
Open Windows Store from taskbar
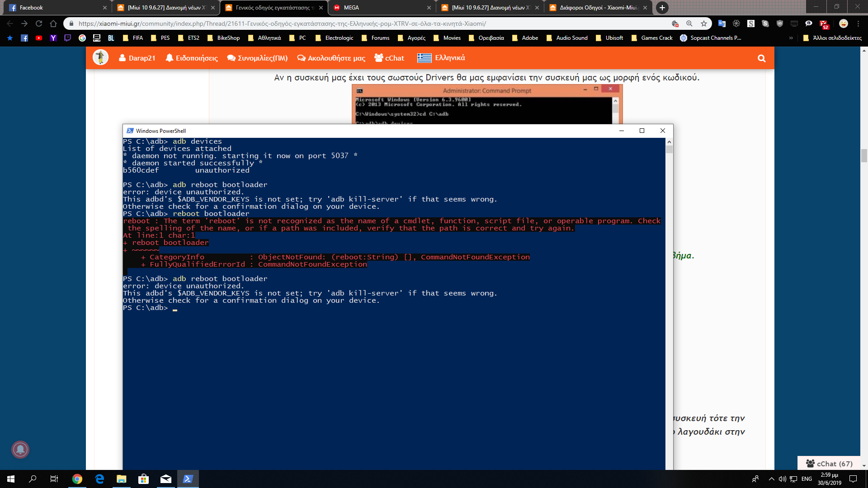(143, 479)
